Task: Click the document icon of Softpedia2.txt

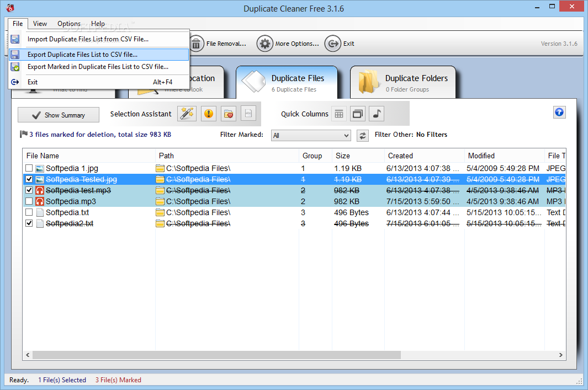Action: click(x=40, y=223)
